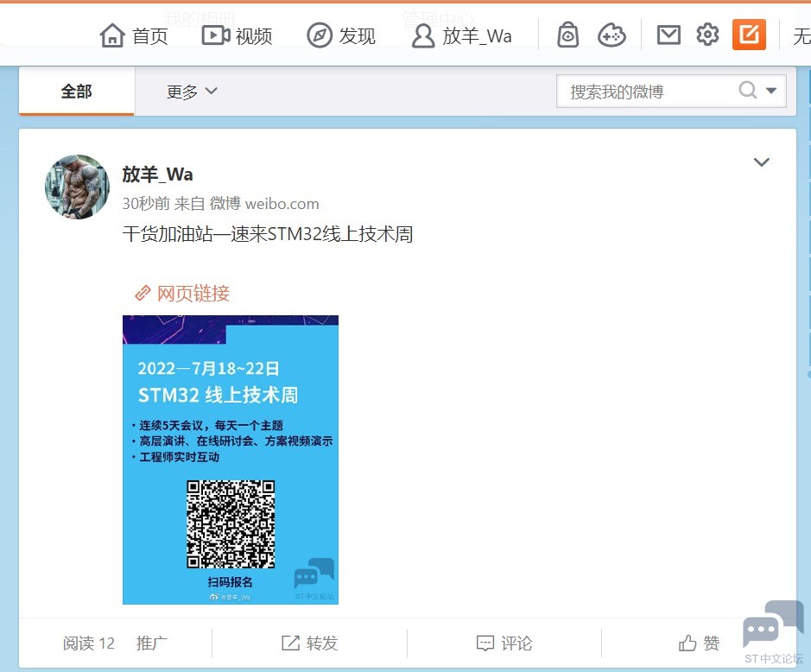
Task: Expand the post options chevron menu
Action: 762,162
